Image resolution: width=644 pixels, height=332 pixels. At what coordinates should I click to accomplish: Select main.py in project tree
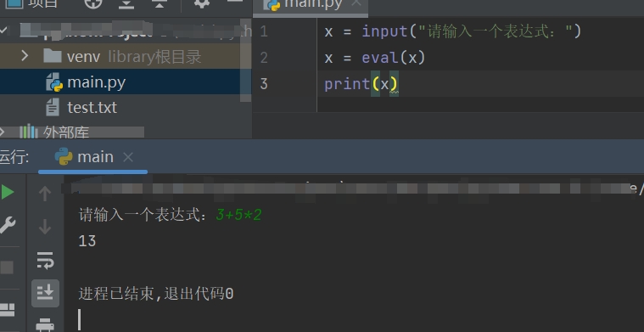pos(96,82)
